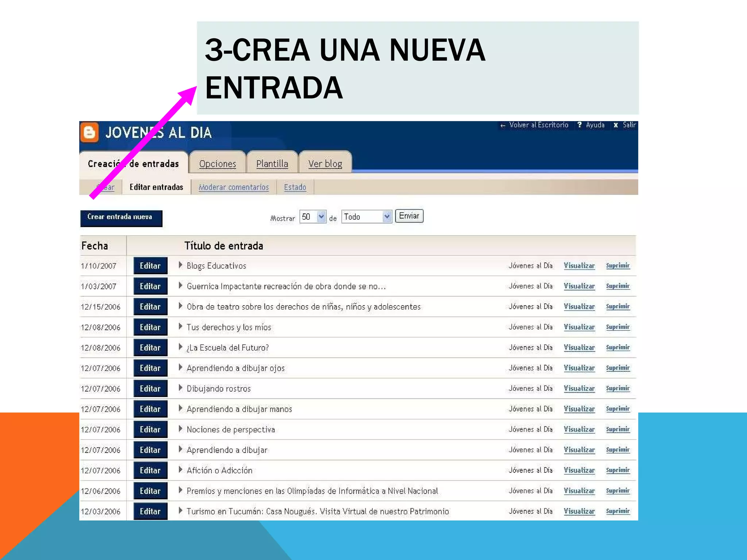
Task: Click the Aprendiendo a dibujar manos title
Action: coord(239,409)
